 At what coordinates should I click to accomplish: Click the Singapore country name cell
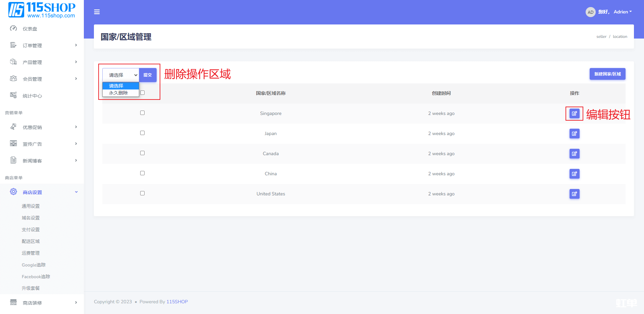click(x=271, y=113)
